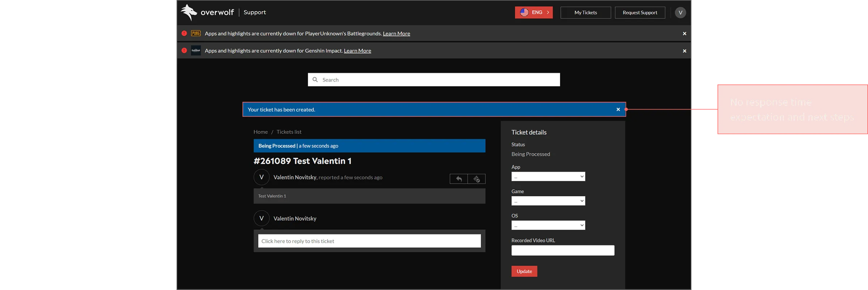Click the Support header label

(x=255, y=12)
